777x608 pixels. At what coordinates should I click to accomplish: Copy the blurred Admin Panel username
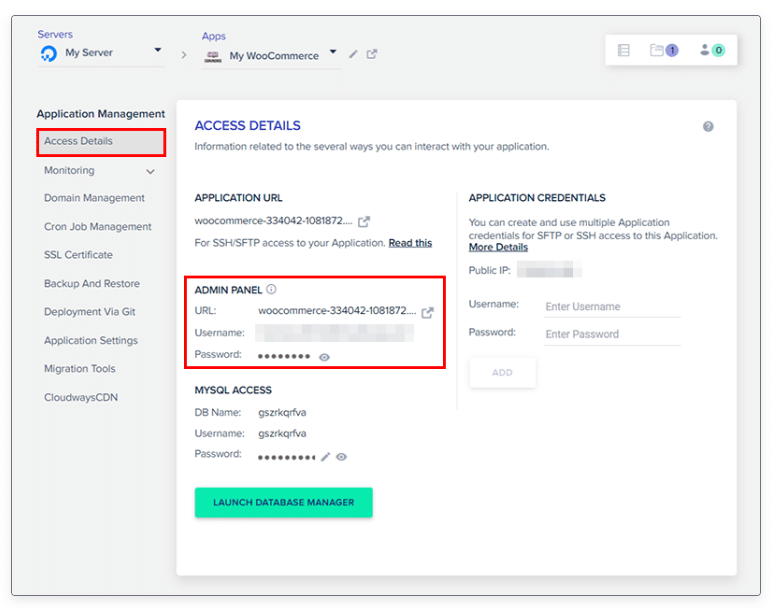click(x=334, y=333)
